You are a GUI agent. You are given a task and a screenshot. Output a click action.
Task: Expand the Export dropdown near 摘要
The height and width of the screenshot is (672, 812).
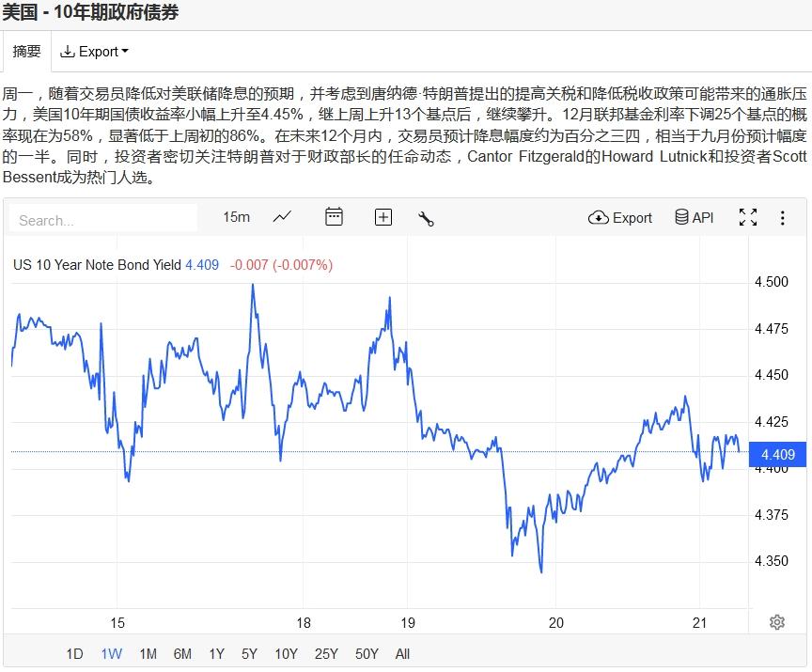94,52
